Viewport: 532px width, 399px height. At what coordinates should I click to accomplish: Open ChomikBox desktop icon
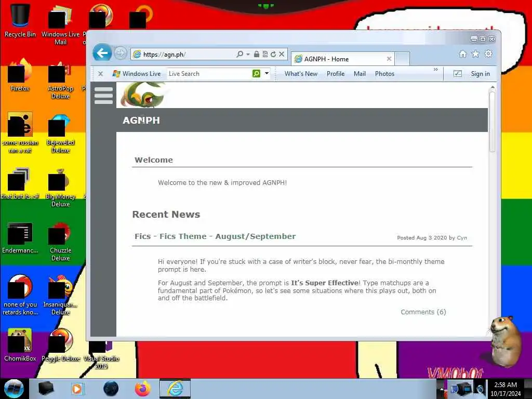[x=20, y=345]
